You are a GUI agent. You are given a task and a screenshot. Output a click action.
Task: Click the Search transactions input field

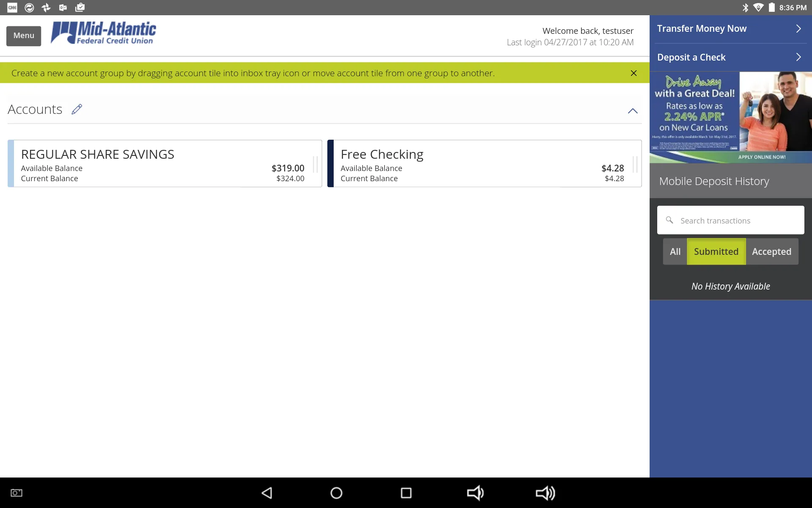[x=731, y=220]
